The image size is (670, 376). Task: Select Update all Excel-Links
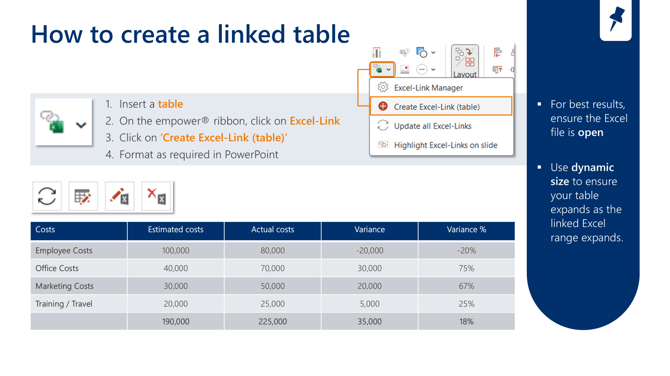click(441, 126)
